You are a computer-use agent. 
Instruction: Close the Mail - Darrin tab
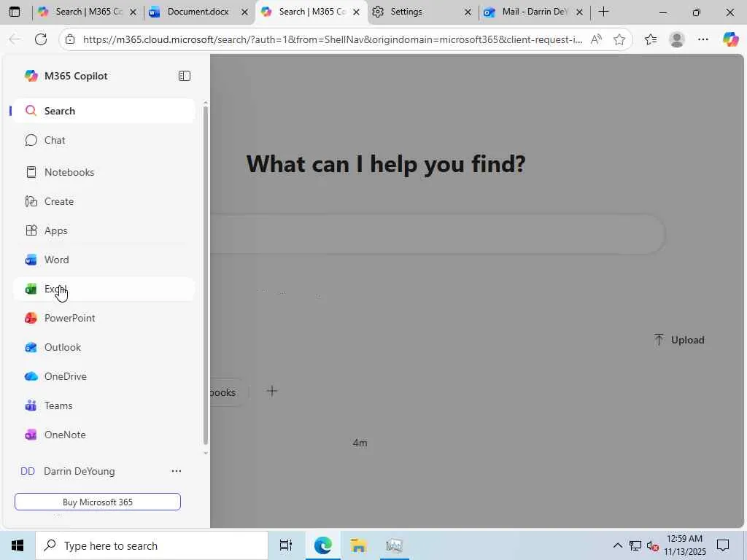580,12
